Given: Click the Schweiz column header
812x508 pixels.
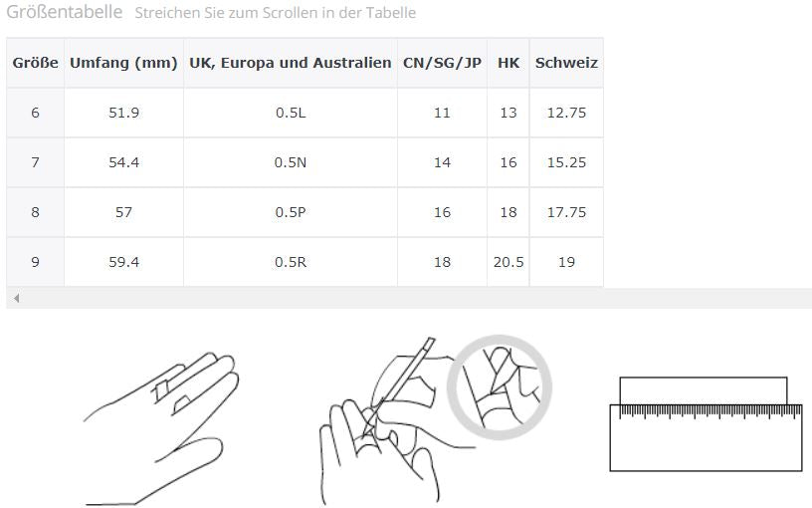Looking at the screenshot, I should point(566,63).
